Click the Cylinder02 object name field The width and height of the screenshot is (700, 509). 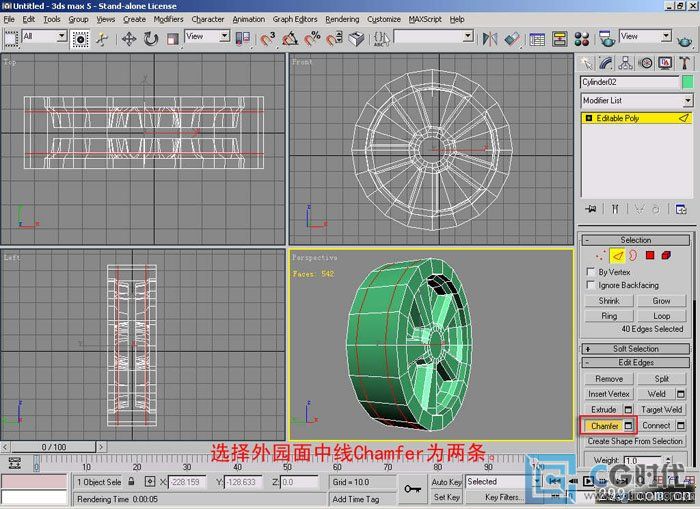point(629,82)
